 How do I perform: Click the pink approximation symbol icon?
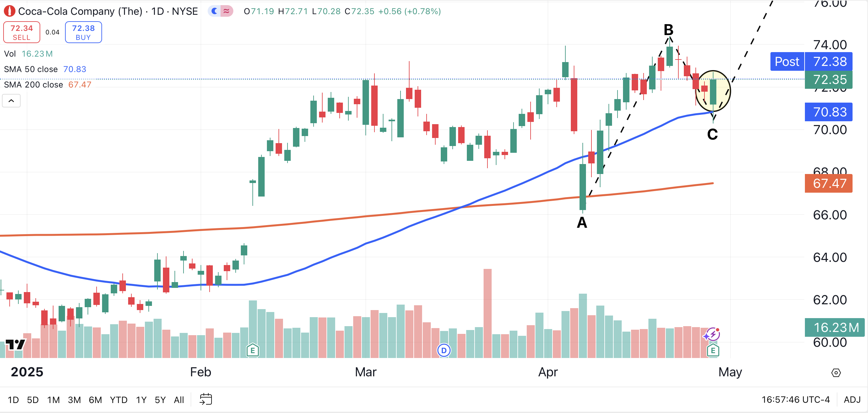(226, 12)
